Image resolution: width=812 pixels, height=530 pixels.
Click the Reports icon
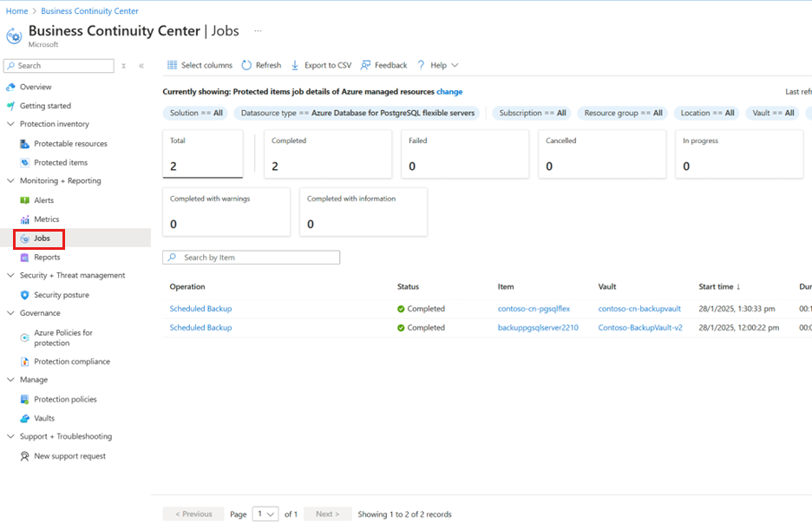25,258
